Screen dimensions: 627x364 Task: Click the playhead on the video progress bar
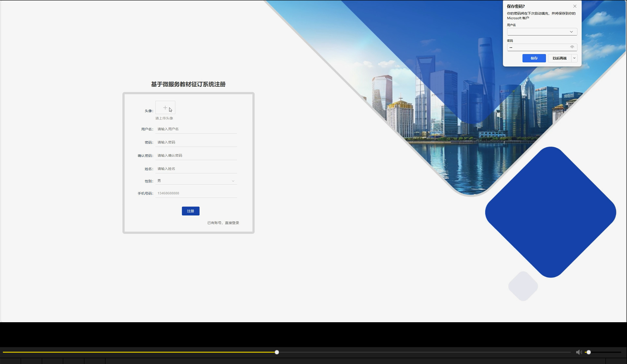pos(277,352)
